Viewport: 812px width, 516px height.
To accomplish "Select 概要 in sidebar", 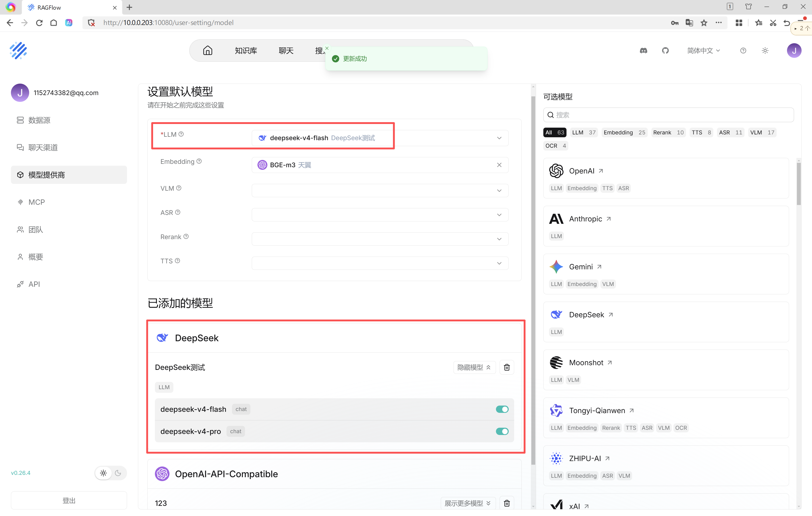I will tap(69, 257).
